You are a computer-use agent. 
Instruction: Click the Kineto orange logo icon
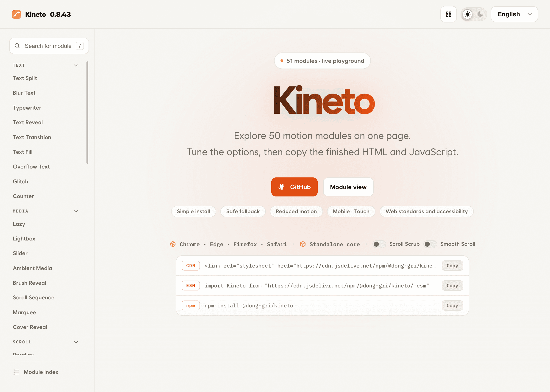pos(17,14)
